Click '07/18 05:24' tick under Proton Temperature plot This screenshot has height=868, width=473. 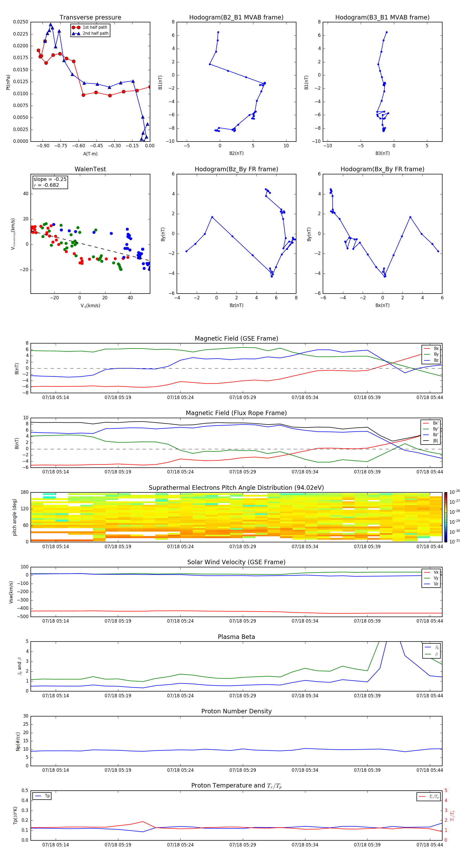point(180,845)
